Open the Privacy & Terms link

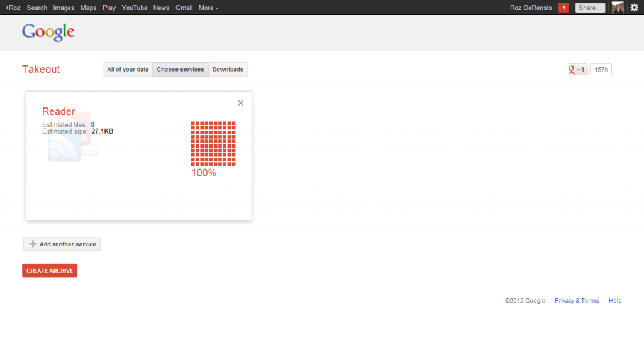click(x=577, y=301)
